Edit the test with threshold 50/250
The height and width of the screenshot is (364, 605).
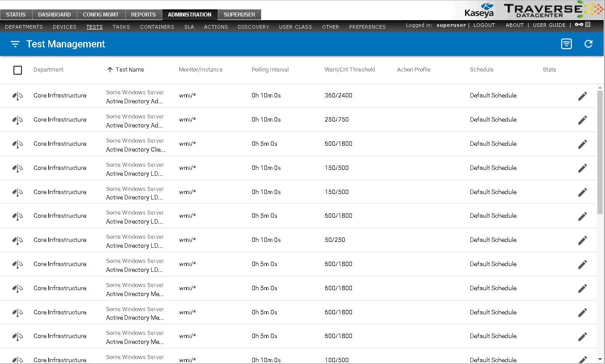coord(582,240)
